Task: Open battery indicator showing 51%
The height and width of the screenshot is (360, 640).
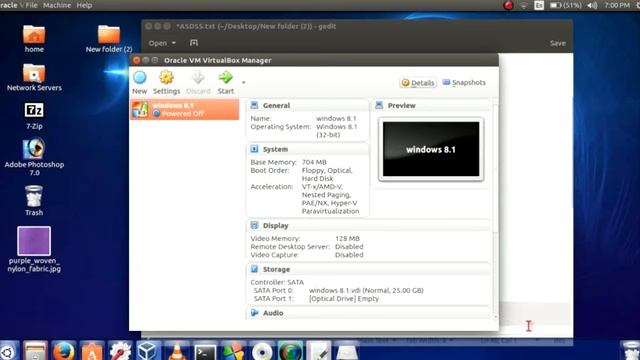Action: click(566, 5)
